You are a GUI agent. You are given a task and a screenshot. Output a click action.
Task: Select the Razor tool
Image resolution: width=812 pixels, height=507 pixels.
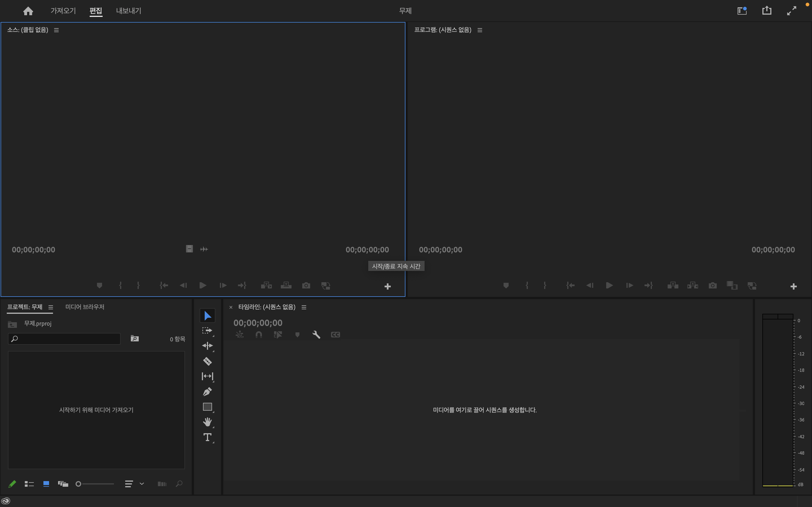tap(207, 361)
